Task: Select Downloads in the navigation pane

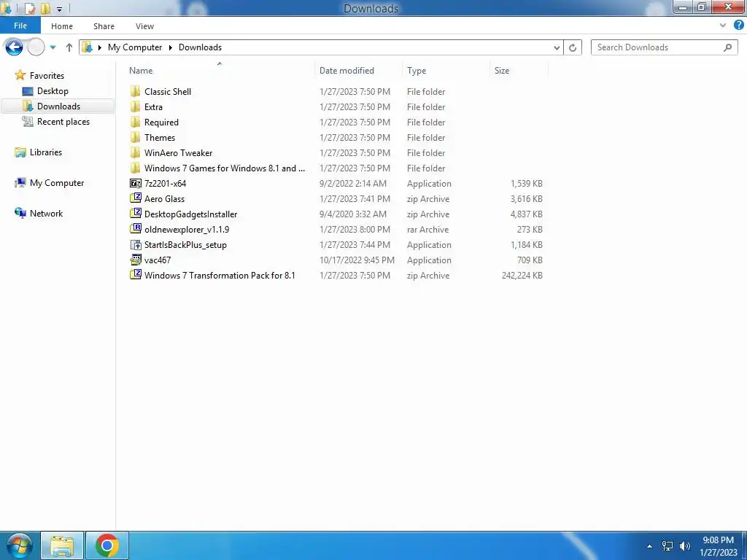Action: [x=58, y=106]
